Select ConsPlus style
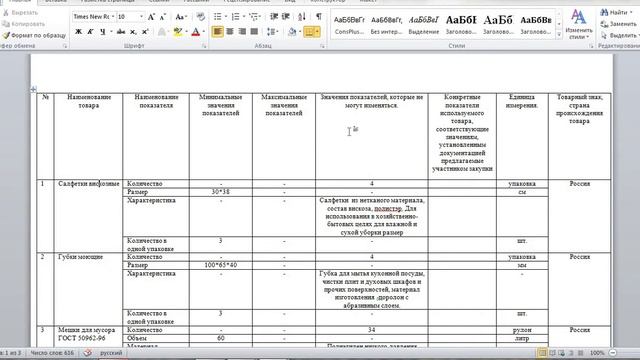The height and width of the screenshot is (360, 640). point(349,25)
